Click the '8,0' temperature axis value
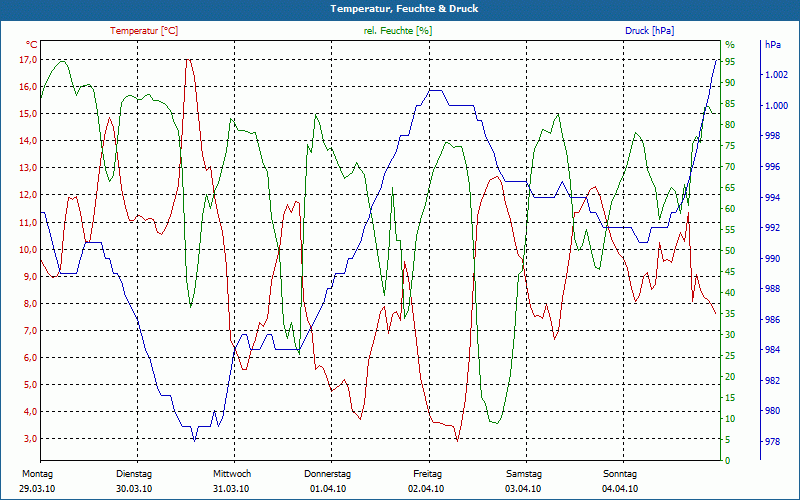The width and height of the screenshot is (800, 500). pos(30,304)
